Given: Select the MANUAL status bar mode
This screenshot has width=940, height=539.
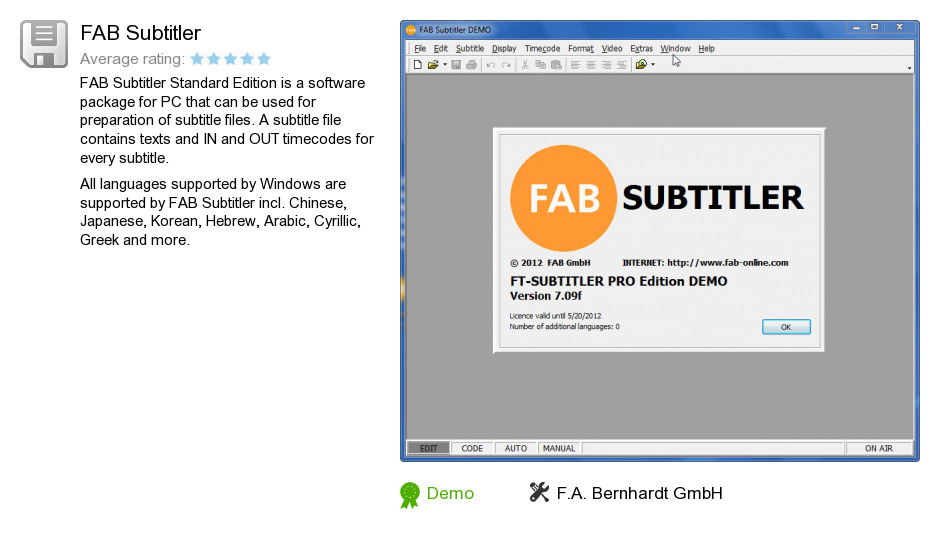Looking at the screenshot, I should point(559,448).
